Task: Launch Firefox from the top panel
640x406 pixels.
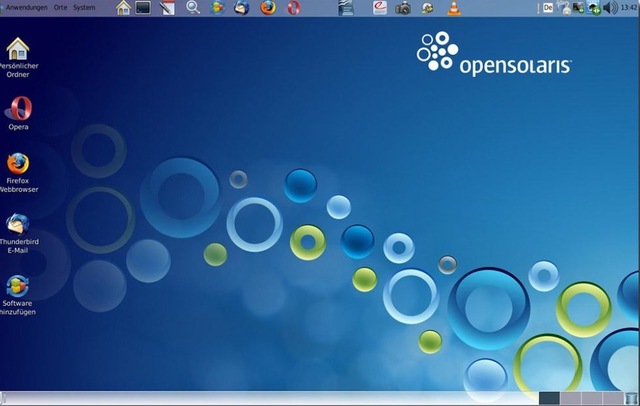Action: point(268,8)
